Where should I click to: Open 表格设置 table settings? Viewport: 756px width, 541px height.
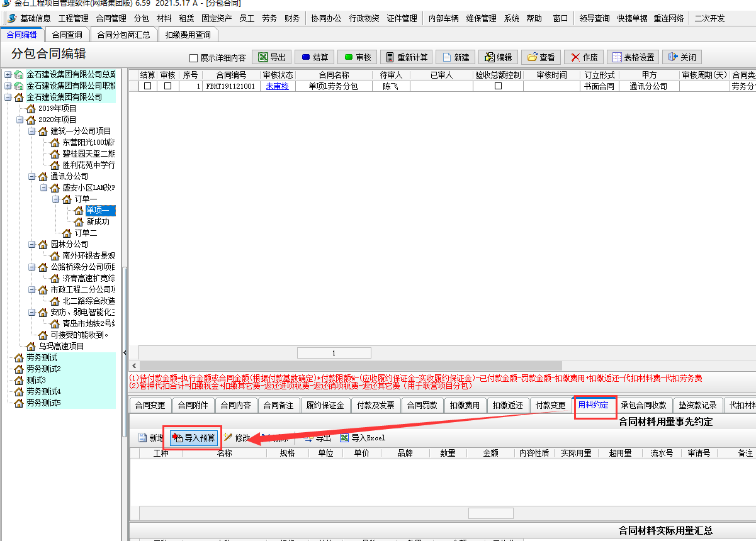pyautogui.click(x=633, y=57)
